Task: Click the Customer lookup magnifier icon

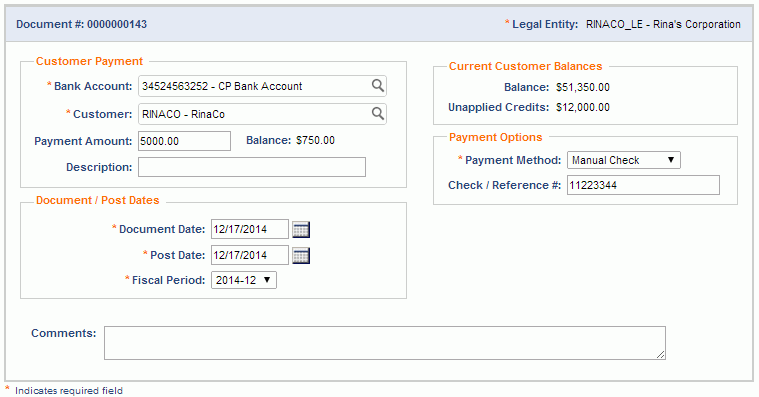Action: pos(378,114)
